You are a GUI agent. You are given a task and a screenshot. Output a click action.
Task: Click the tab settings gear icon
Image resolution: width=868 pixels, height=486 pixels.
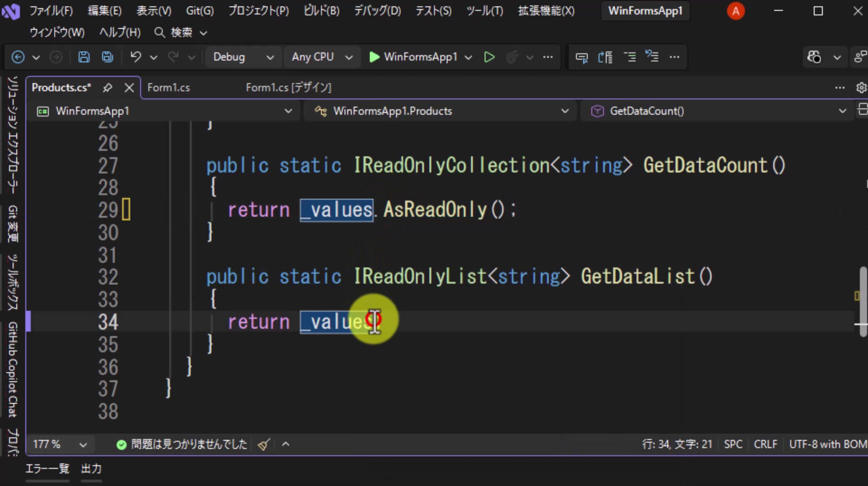(x=862, y=88)
